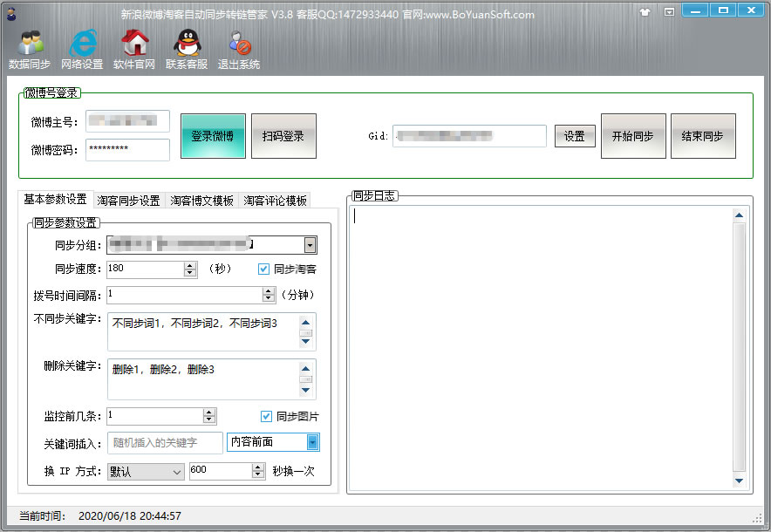Click the 关键词插入 随机插入的关键字 field
Image resolution: width=771 pixels, height=532 pixels.
click(165, 443)
